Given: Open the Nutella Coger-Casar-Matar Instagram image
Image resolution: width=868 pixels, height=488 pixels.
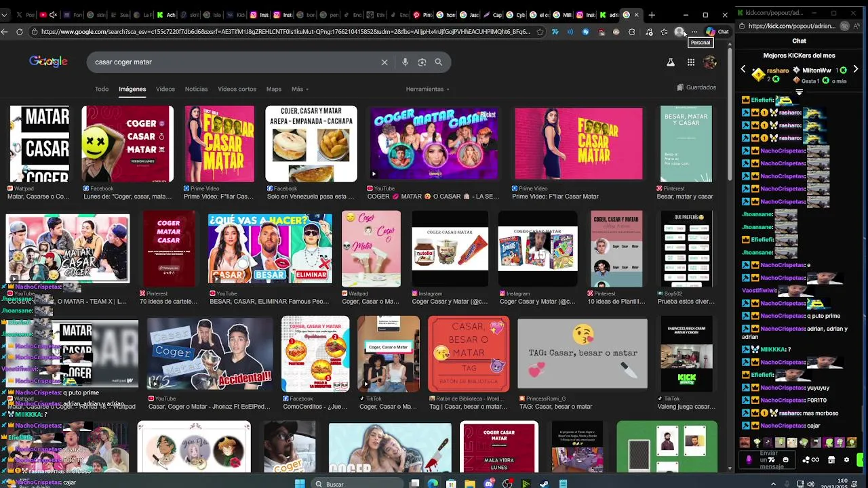Looking at the screenshot, I should point(450,250).
